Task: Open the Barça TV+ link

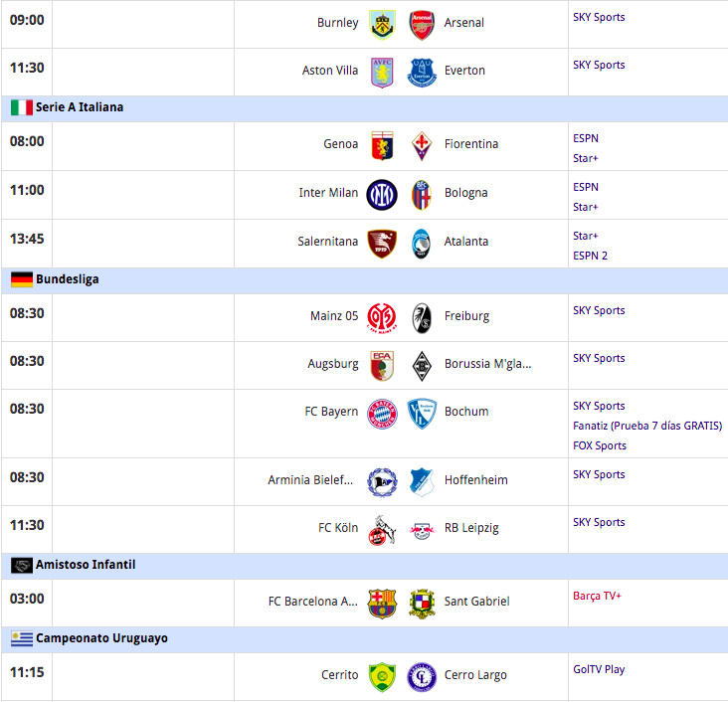Action: tap(597, 596)
